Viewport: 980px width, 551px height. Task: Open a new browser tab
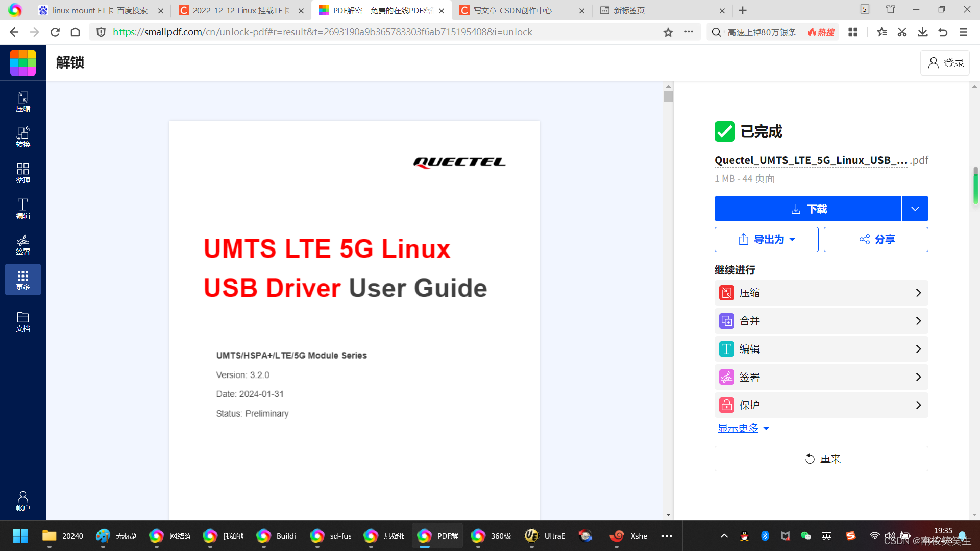[743, 10]
